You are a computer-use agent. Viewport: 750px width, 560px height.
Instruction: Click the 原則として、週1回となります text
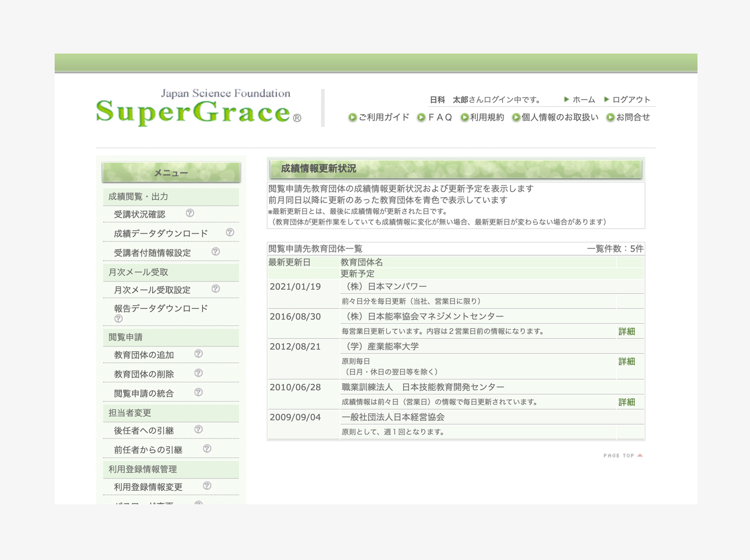pos(393,432)
